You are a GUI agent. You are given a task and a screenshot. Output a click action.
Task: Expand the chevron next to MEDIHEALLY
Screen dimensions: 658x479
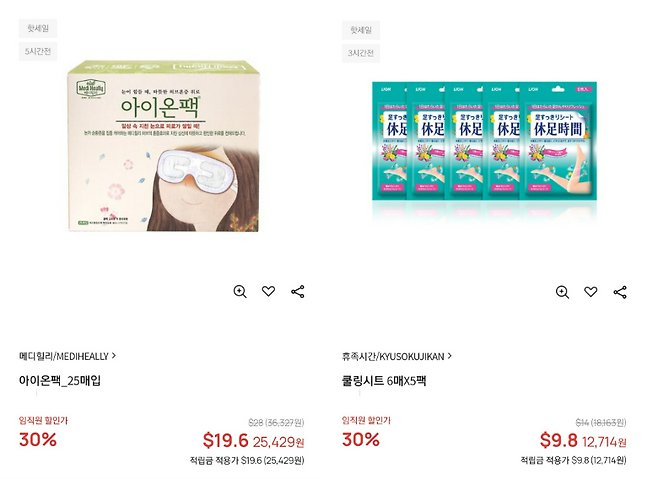click(x=114, y=355)
